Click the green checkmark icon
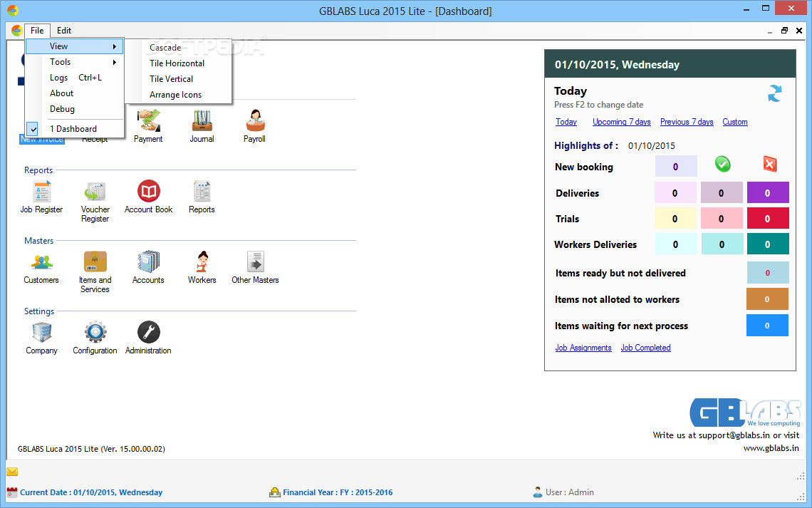 pyautogui.click(x=722, y=164)
